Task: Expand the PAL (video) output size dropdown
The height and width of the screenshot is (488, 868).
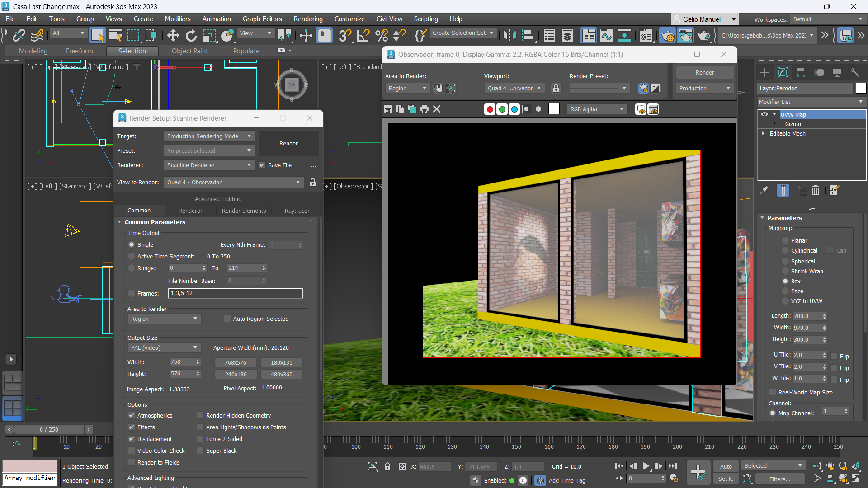Action: pos(164,347)
